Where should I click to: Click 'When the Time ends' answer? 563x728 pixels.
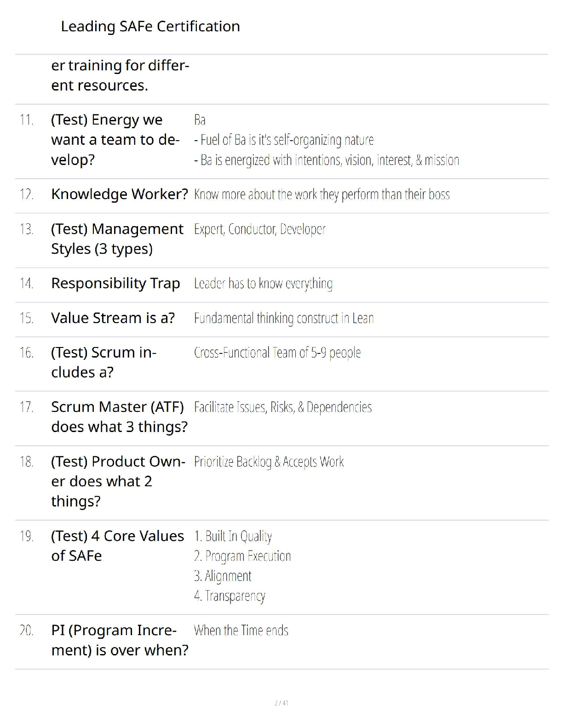(241, 631)
